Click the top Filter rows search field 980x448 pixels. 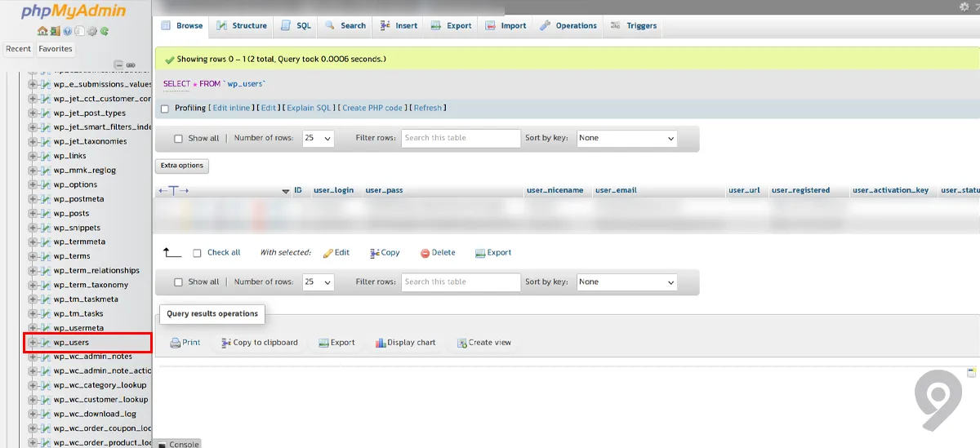coord(461,139)
